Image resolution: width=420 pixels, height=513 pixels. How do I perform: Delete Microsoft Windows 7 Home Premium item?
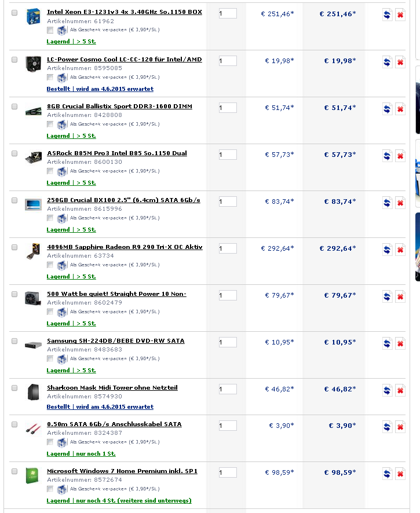[400, 474]
